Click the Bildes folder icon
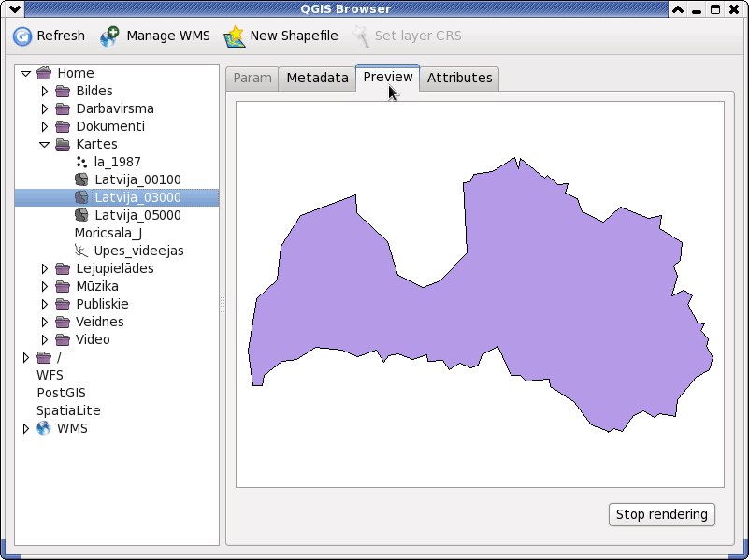 [x=63, y=91]
